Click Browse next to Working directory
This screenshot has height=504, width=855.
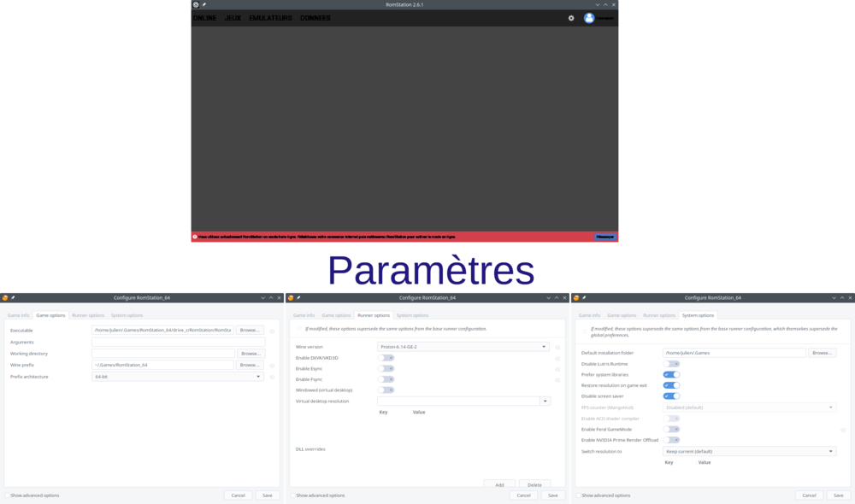tap(251, 354)
